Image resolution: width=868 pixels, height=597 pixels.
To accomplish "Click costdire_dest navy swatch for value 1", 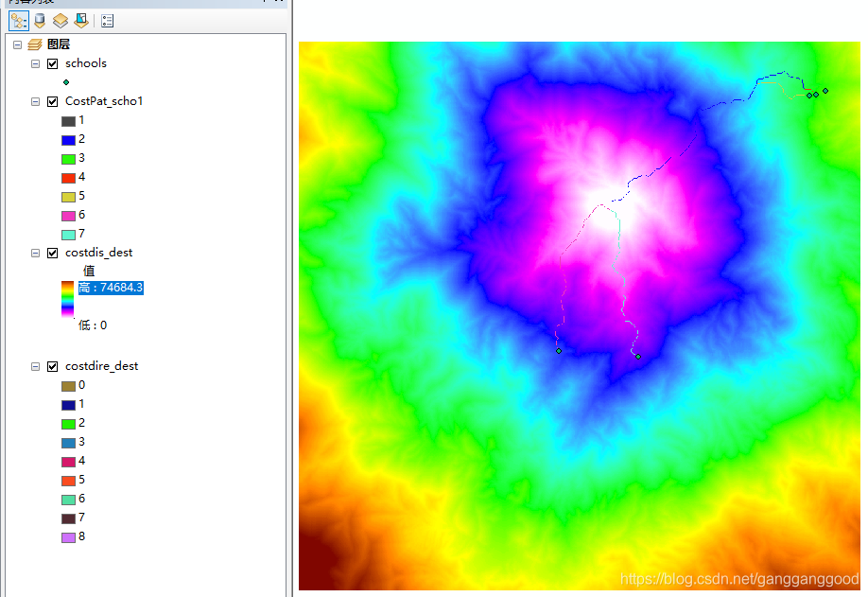I will pyautogui.click(x=69, y=405).
